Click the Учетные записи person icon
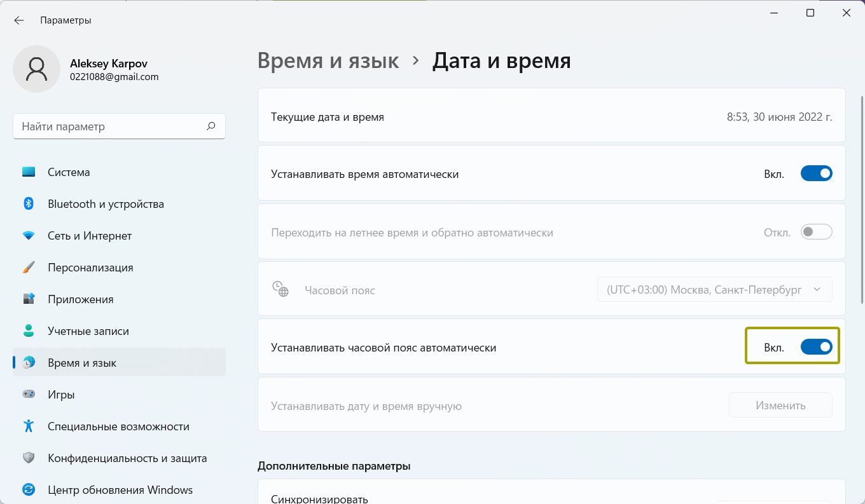 click(29, 330)
